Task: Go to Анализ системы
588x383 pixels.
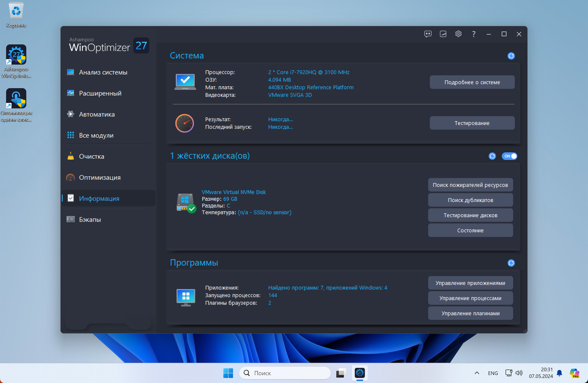Action: (x=109, y=72)
